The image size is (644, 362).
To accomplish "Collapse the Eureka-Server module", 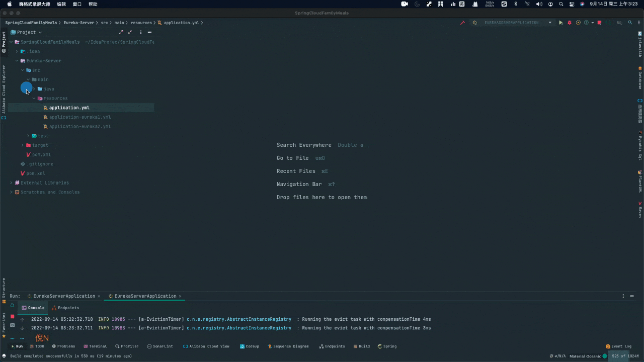I will pyautogui.click(x=17, y=61).
